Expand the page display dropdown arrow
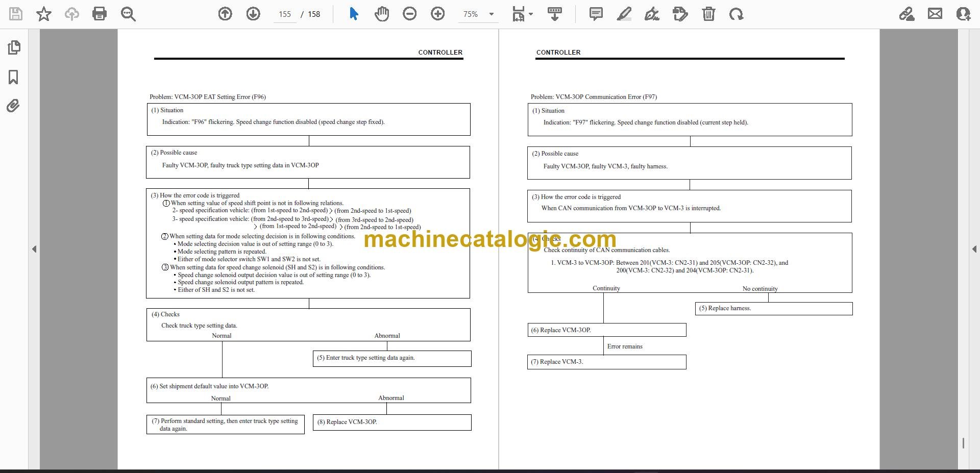The height and width of the screenshot is (473, 980). click(531, 14)
